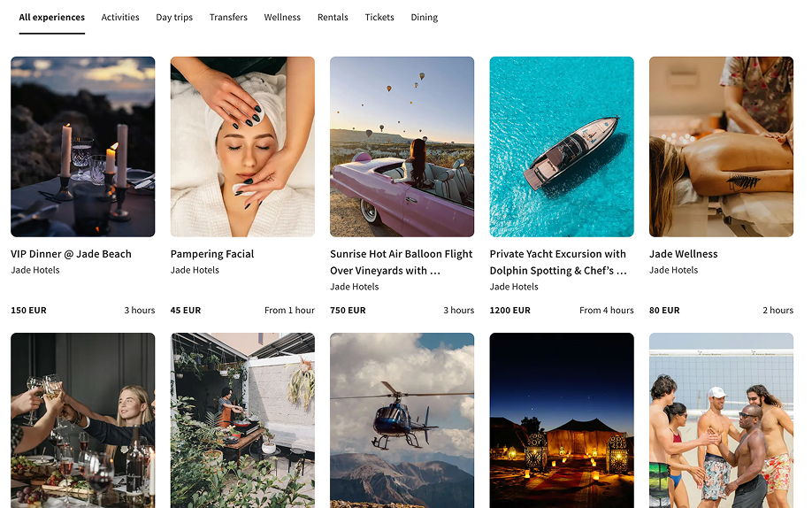
Task: Show the Wellness category tab
Action: (282, 18)
